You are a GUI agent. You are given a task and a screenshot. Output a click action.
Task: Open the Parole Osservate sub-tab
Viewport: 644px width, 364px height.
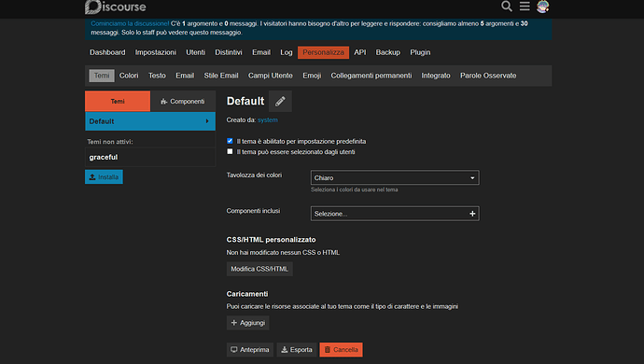[x=488, y=76]
